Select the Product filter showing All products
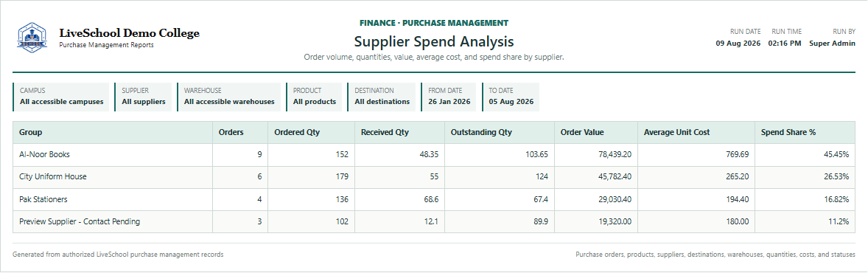 315,97
